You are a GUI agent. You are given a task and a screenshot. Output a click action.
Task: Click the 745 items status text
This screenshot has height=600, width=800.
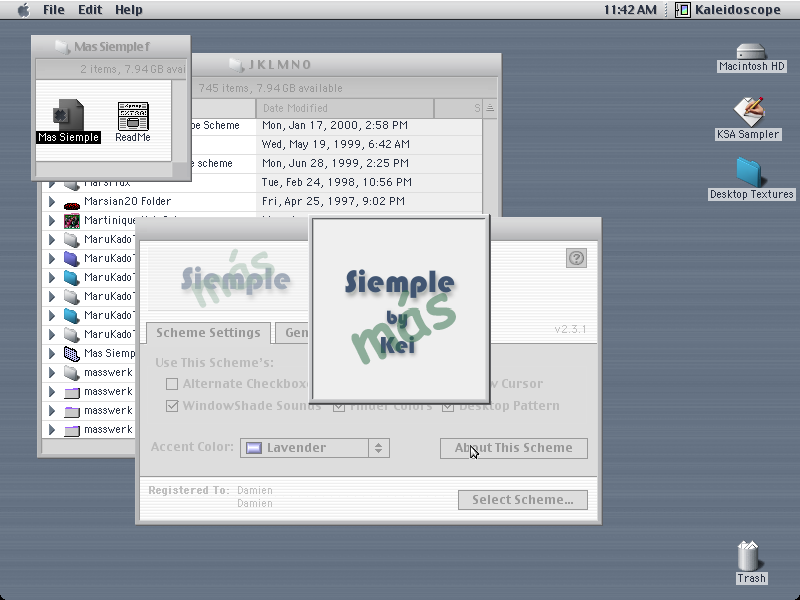click(270, 88)
